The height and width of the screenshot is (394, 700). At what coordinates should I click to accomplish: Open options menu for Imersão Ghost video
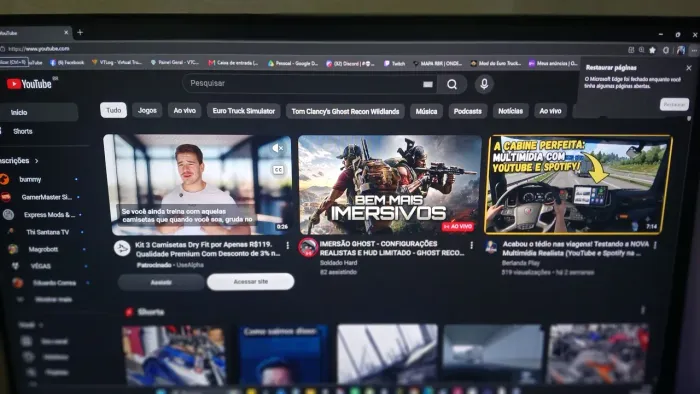(471, 245)
